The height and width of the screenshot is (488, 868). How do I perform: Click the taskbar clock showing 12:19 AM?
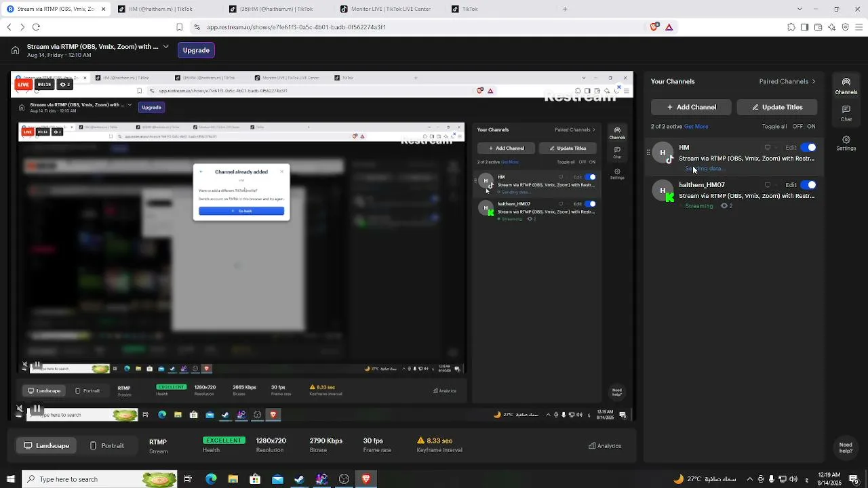[829, 479]
